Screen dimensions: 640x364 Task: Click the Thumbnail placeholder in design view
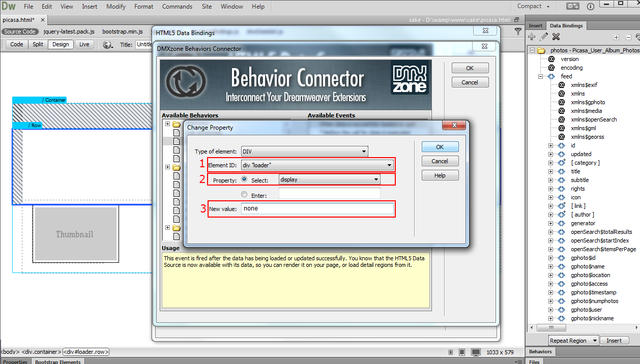pos(75,234)
